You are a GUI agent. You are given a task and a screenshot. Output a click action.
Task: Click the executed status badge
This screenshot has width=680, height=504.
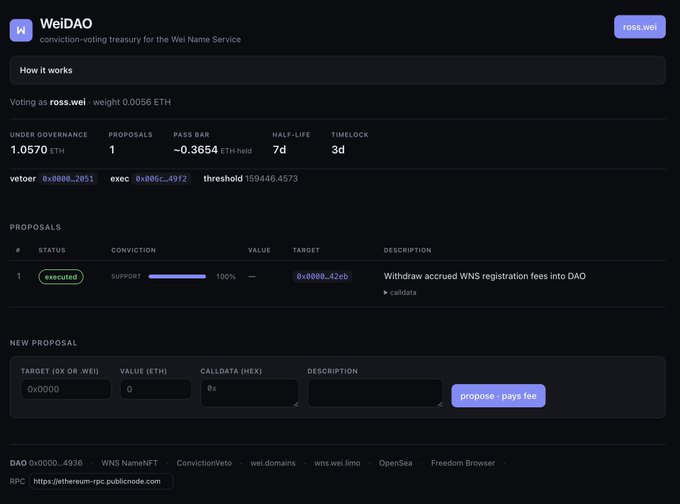coord(61,277)
